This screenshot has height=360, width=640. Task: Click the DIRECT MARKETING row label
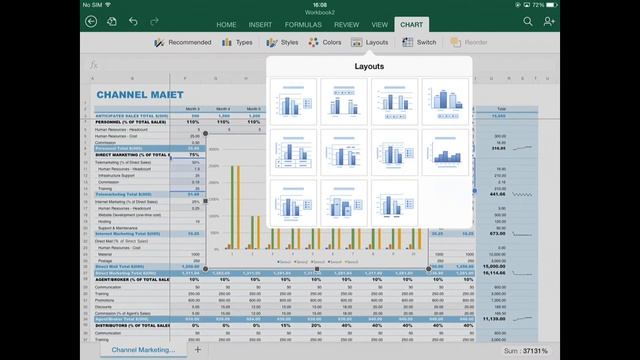pyautogui.click(x=132, y=155)
